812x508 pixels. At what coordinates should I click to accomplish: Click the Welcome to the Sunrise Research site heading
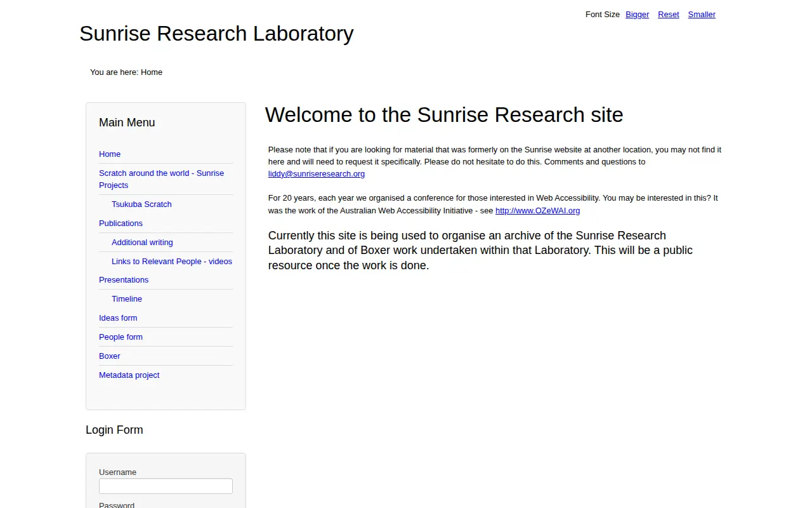pyautogui.click(x=444, y=114)
